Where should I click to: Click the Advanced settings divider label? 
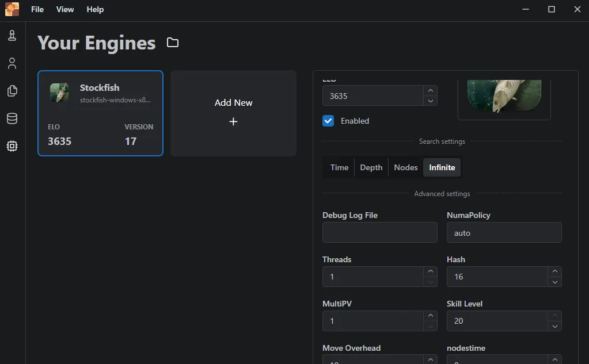point(442,194)
